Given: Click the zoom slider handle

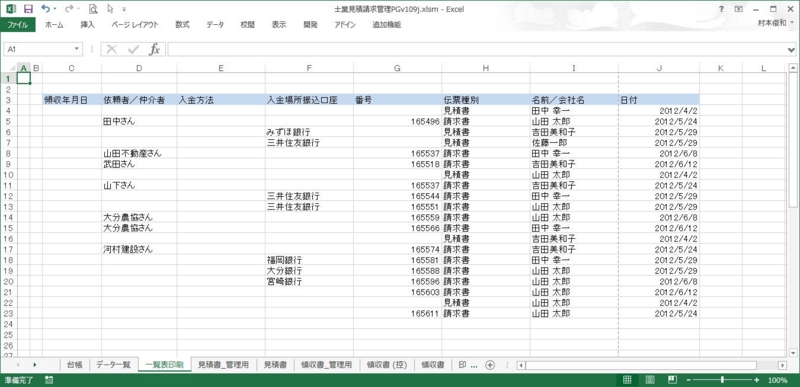Looking at the screenshot, I should [x=722, y=380].
